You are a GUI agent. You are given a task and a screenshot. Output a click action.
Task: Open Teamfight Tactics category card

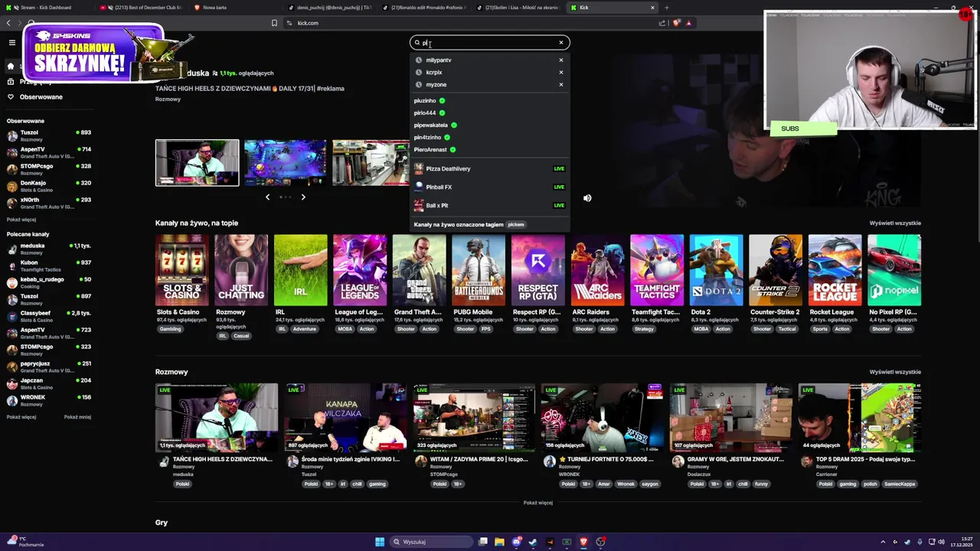click(657, 270)
